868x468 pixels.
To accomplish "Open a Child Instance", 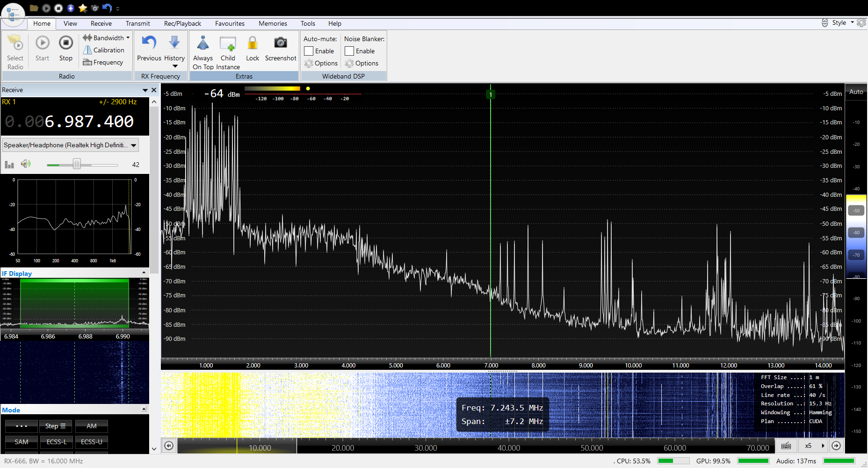I will [x=228, y=43].
